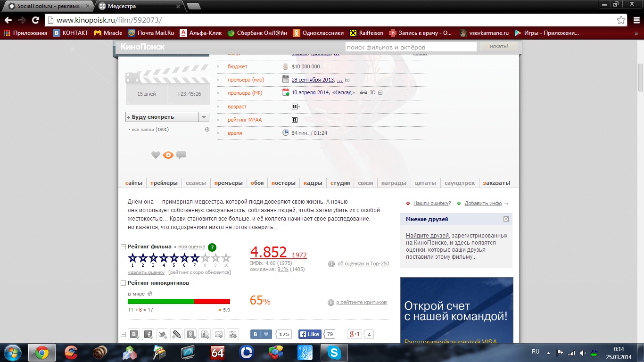
Task: Click the Нашли ошибку? link
Action: [x=432, y=203]
